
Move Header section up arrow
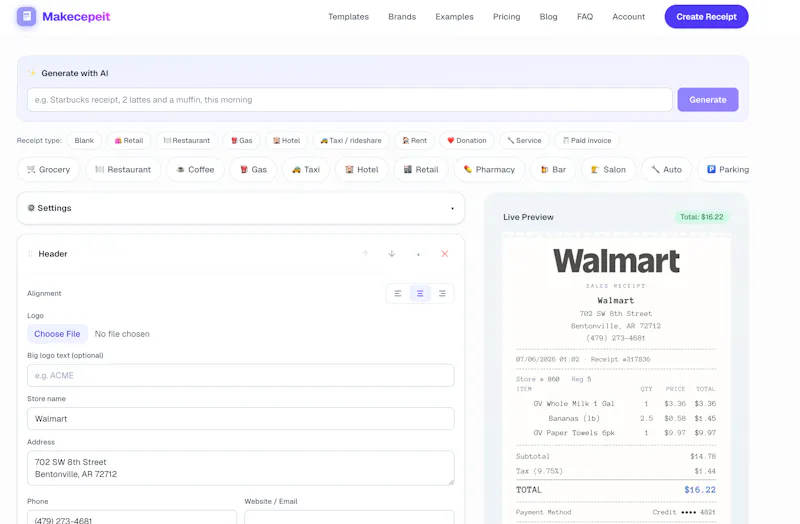(x=365, y=254)
